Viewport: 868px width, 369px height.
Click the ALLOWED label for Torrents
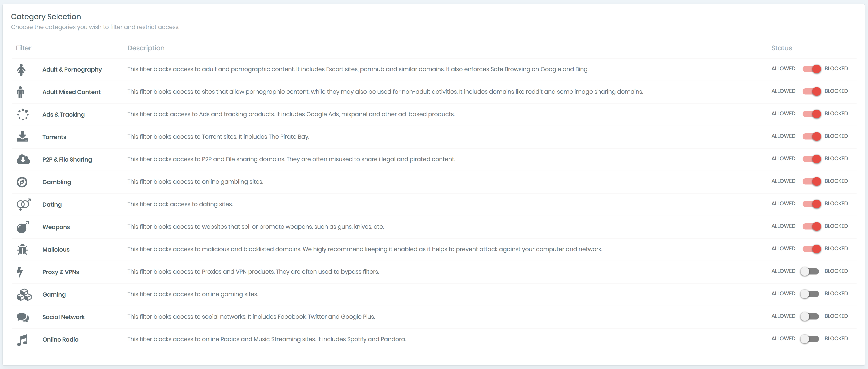click(x=783, y=136)
